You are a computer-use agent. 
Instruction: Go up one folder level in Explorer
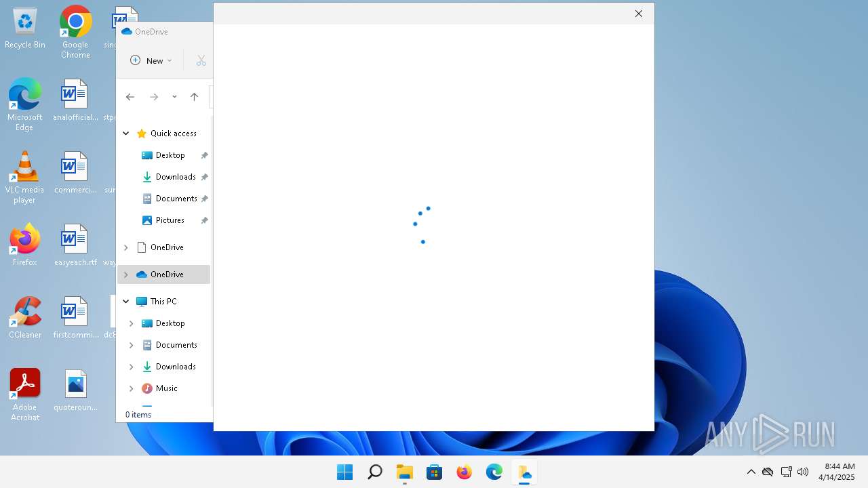coord(194,97)
